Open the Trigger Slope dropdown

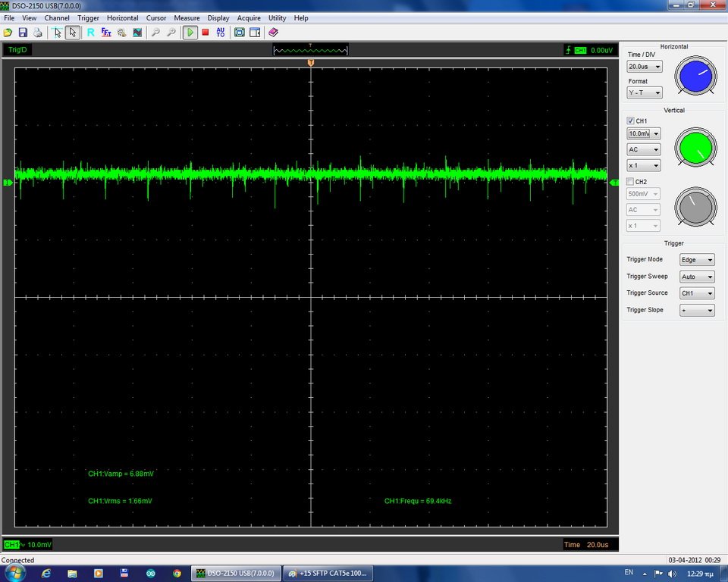(x=696, y=309)
